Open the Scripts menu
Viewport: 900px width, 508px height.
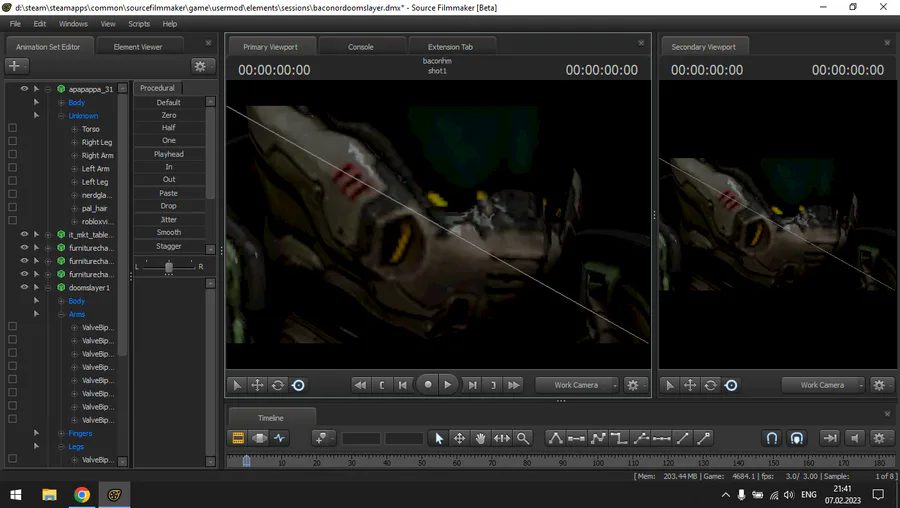(x=139, y=24)
